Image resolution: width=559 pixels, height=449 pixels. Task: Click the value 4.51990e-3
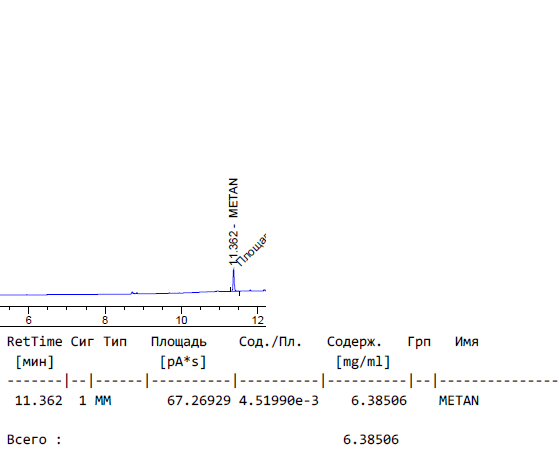pos(279,400)
